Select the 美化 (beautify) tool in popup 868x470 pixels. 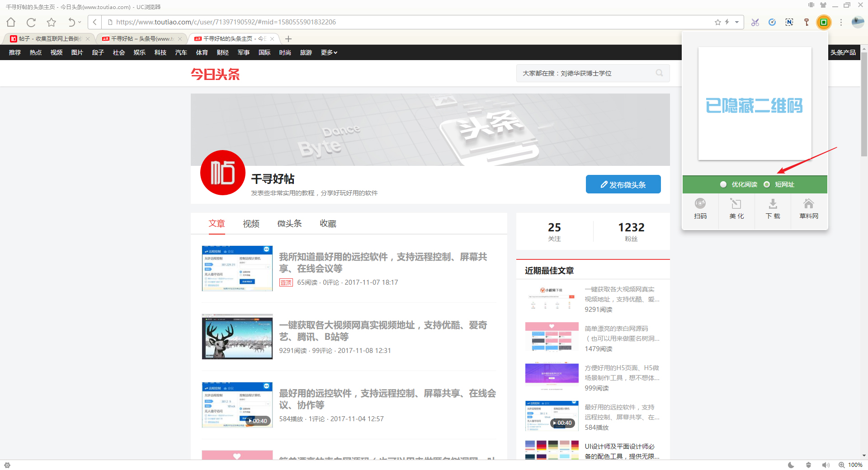pyautogui.click(x=736, y=209)
